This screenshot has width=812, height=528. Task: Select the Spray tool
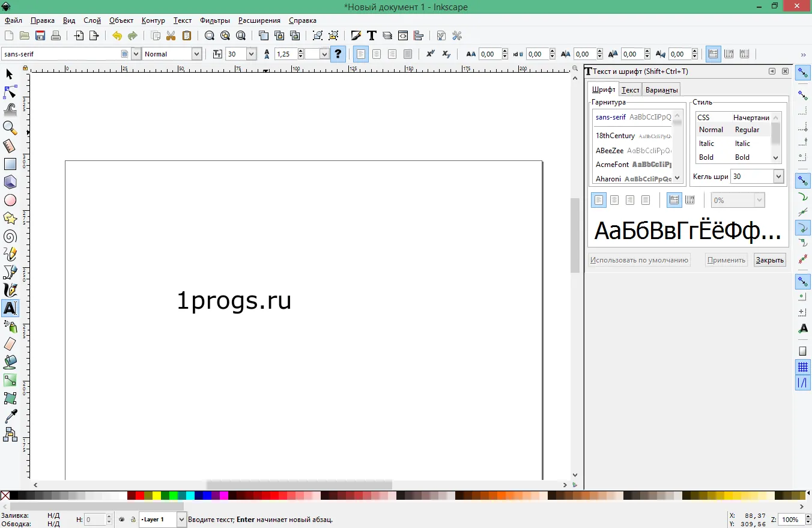point(10,326)
